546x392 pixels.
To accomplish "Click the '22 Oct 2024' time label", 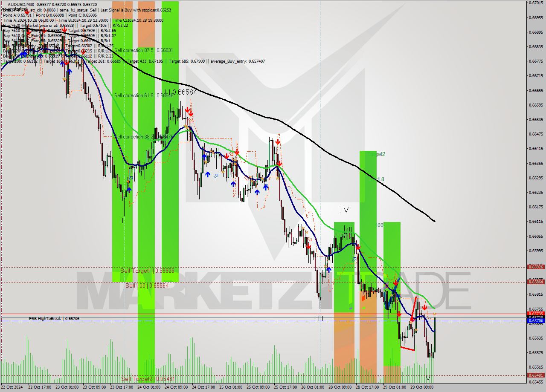I will pyautogui.click(x=12, y=387).
